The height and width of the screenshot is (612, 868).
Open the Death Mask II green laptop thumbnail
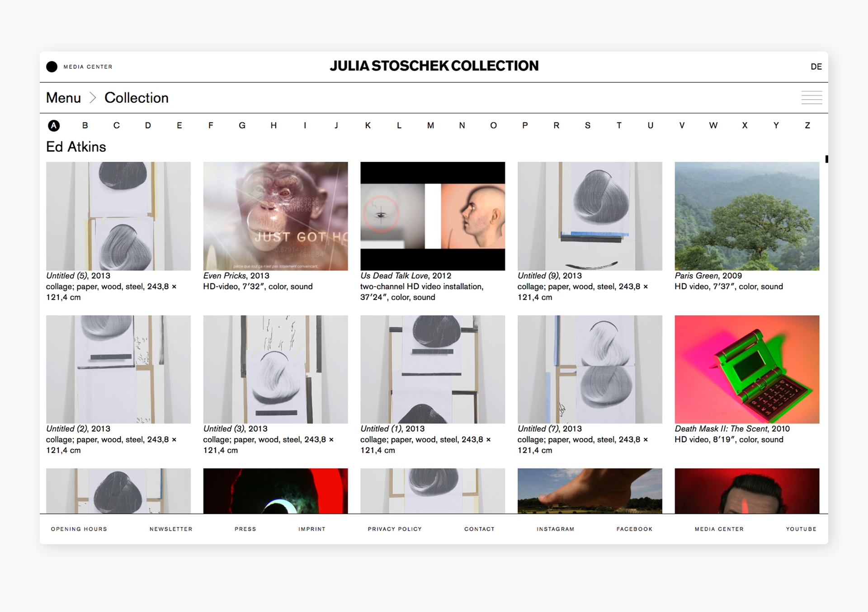(x=746, y=369)
